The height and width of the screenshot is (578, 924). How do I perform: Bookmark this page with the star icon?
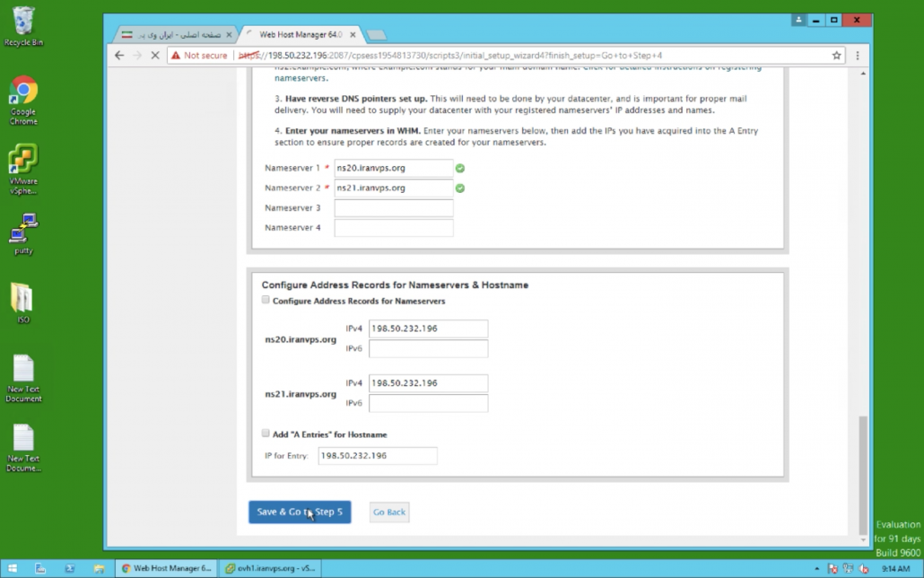836,55
